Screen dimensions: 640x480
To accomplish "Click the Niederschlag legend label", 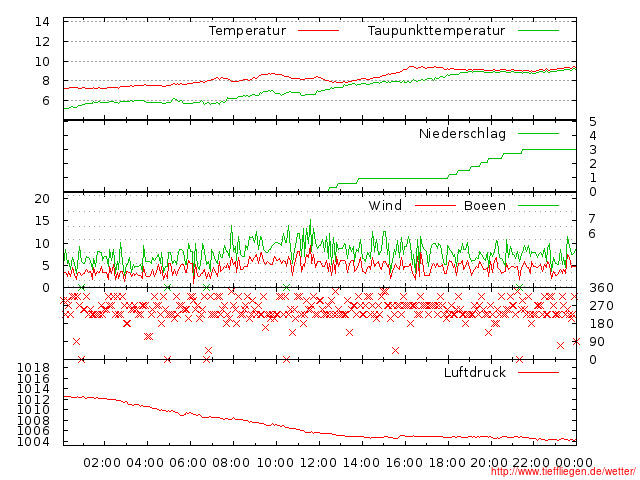I will pyautogui.click(x=462, y=133).
